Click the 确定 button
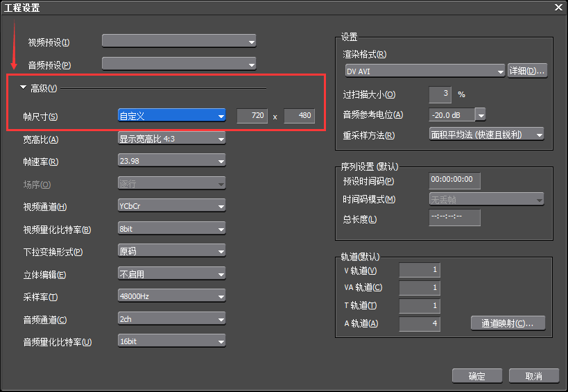The width and height of the screenshot is (568, 392). tap(476, 376)
